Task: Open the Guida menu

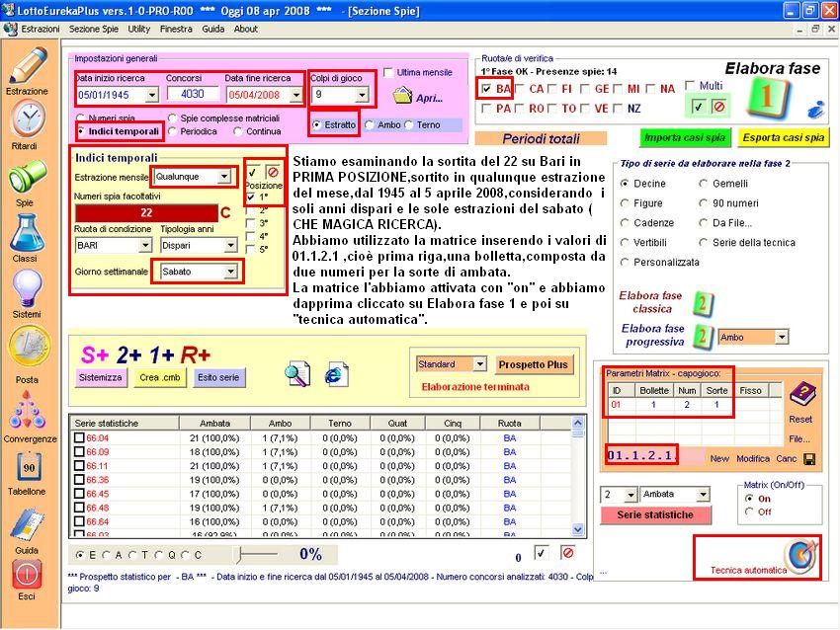Action: [212, 29]
